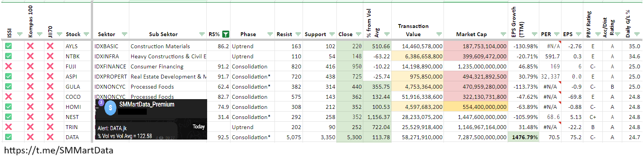Select the DATA stock ticker cell
Image resolution: width=644 pixels, height=159 pixels.
tap(72, 137)
